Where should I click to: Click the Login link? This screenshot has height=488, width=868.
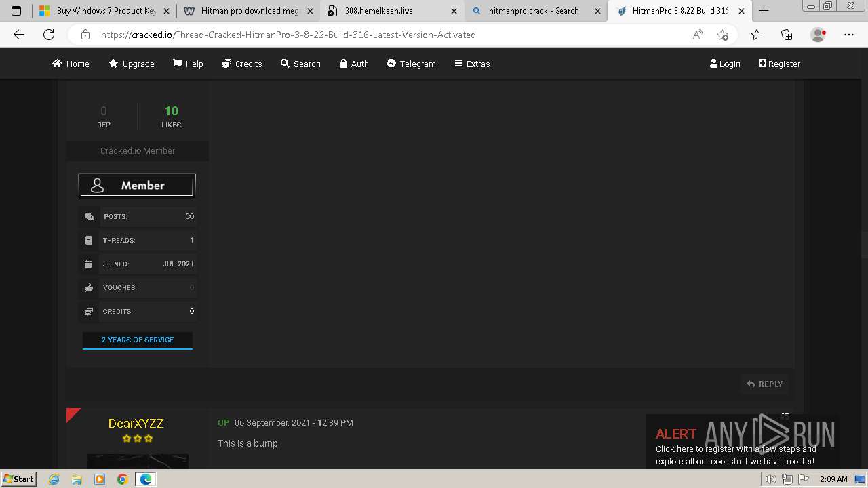click(725, 64)
